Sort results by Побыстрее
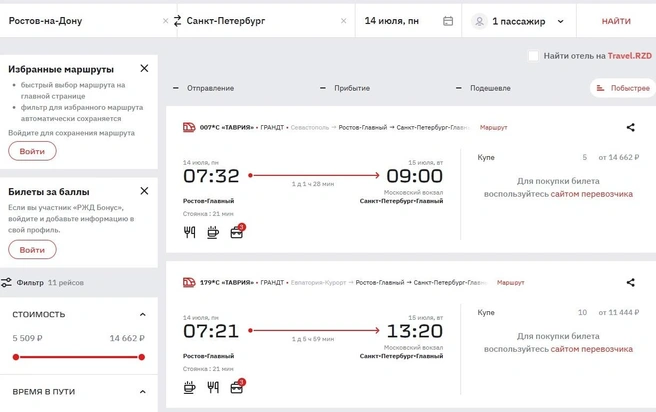The width and height of the screenshot is (656, 412). (x=623, y=88)
